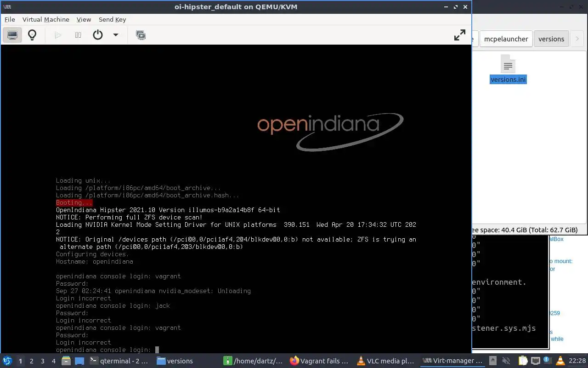Open shutdown options dropdown arrow

(x=116, y=35)
